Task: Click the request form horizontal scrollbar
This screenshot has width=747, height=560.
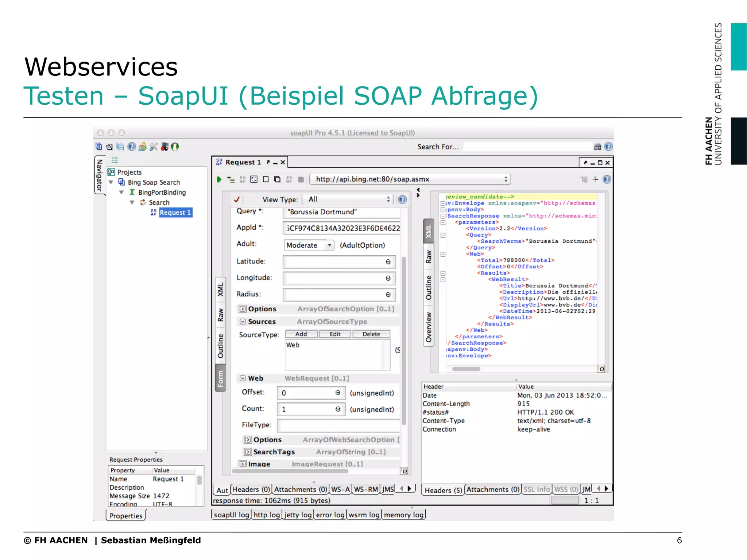Action: click(290, 471)
